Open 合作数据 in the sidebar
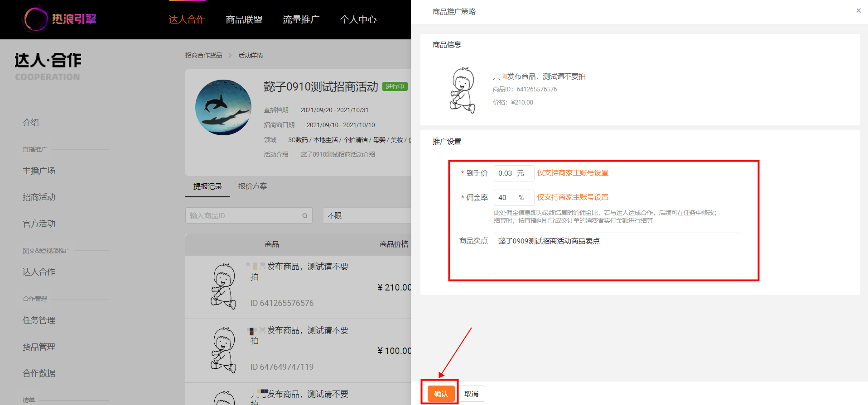The width and height of the screenshot is (868, 405). pos(39,373)
